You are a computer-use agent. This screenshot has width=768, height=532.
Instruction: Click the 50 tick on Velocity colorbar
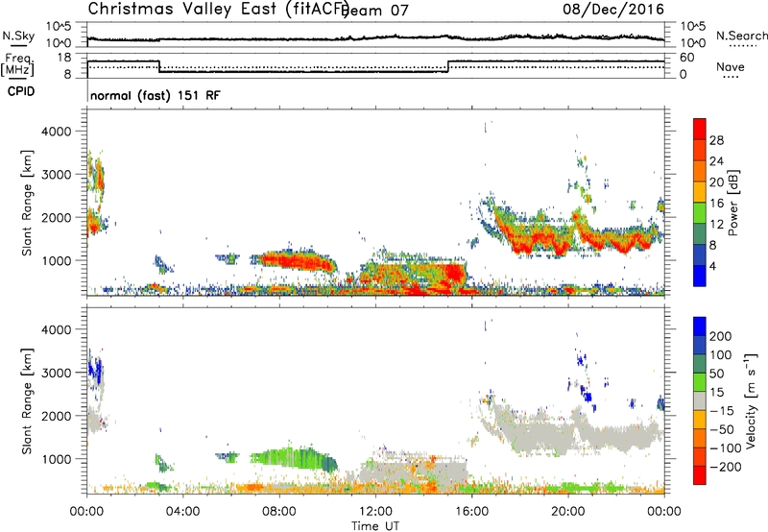coord(716,374)
